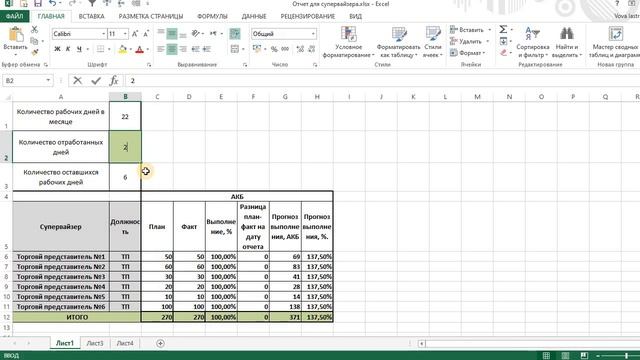Viewport: 640px width, 360px height.
Task: Undo the last action
Action: (52, 4)
